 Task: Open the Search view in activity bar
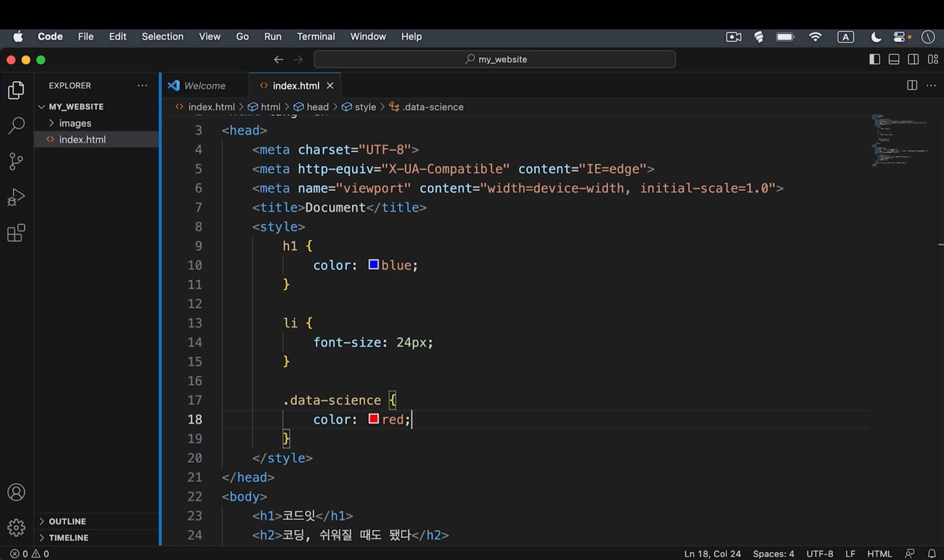pyautogui.click(x=16, y=125)
